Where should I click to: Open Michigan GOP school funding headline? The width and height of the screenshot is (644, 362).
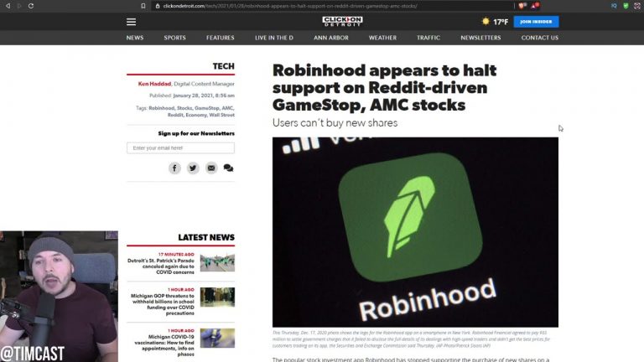162,304
